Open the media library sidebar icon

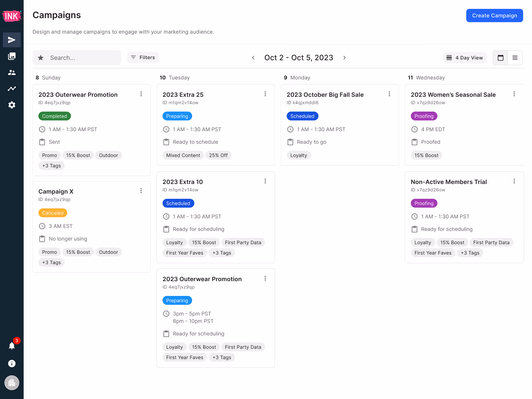click(x=12, y=56)
